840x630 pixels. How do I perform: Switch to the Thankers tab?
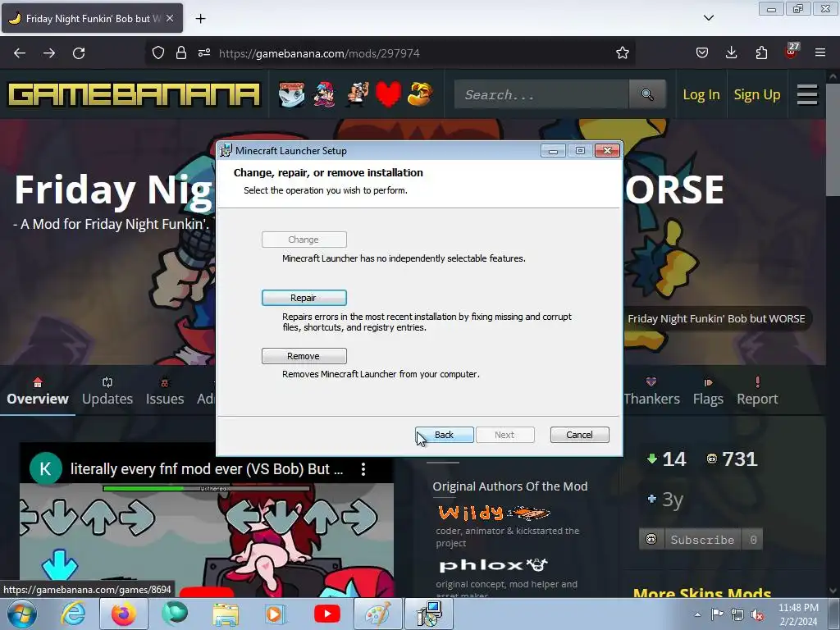coord(651,391)
